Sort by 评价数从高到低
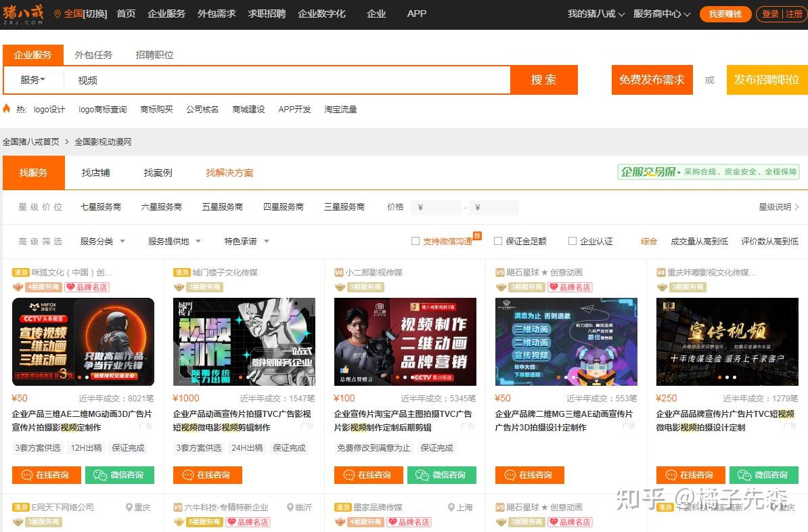 point(769,241)
